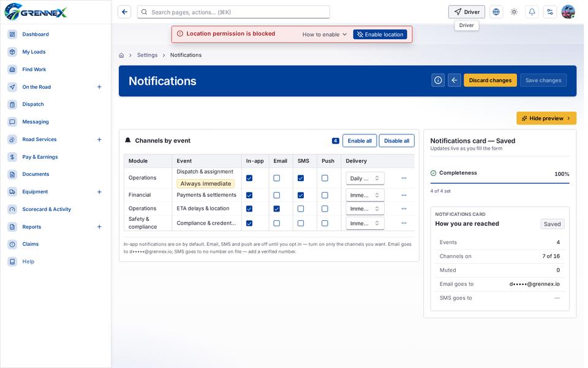The height and width of the screenshot is (368, 588).
Task: Click the top bar back arrow button
Action: point(124,12)
